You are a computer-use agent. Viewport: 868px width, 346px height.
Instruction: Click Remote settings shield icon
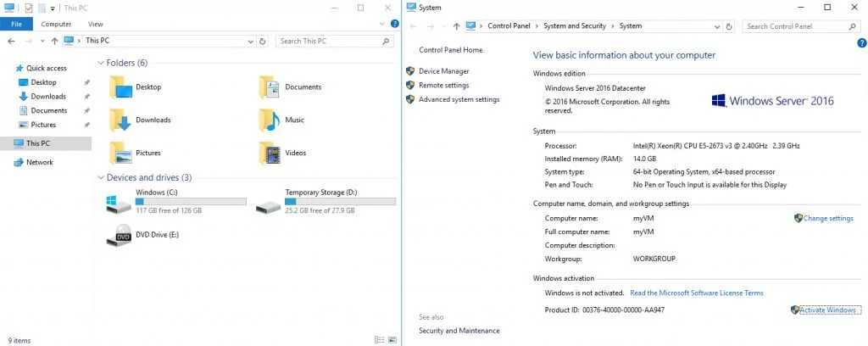(410, 86)
